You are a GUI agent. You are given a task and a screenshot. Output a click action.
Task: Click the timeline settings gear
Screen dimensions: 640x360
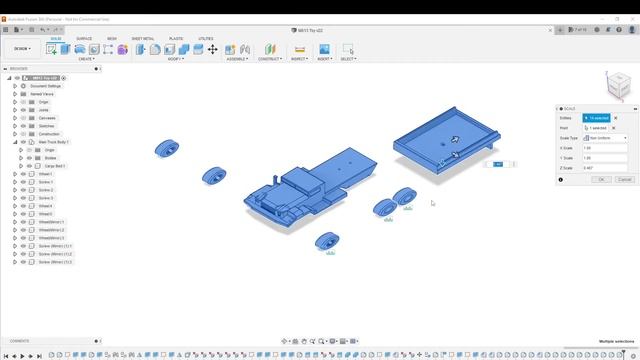click(x=633, y=356)
